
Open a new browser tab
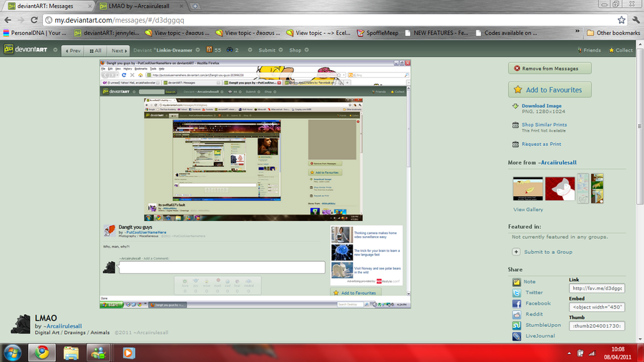[195, 6]
